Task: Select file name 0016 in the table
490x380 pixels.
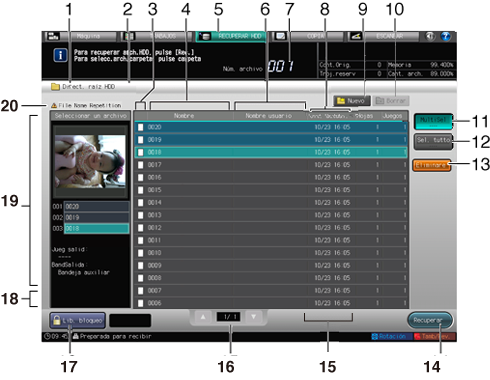Action: point(154,177)
